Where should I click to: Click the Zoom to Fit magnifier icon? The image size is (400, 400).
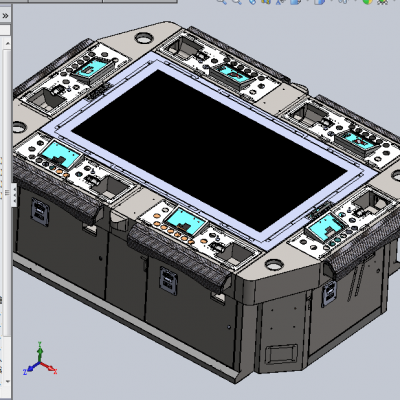click(222, 2)
